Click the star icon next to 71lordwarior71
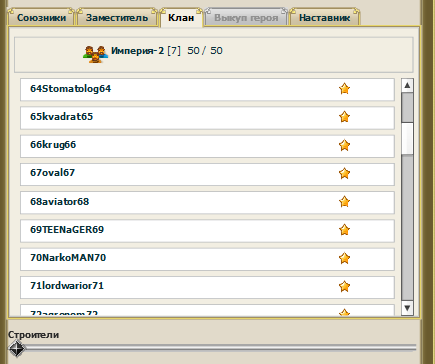 click(x=344, y=286)
